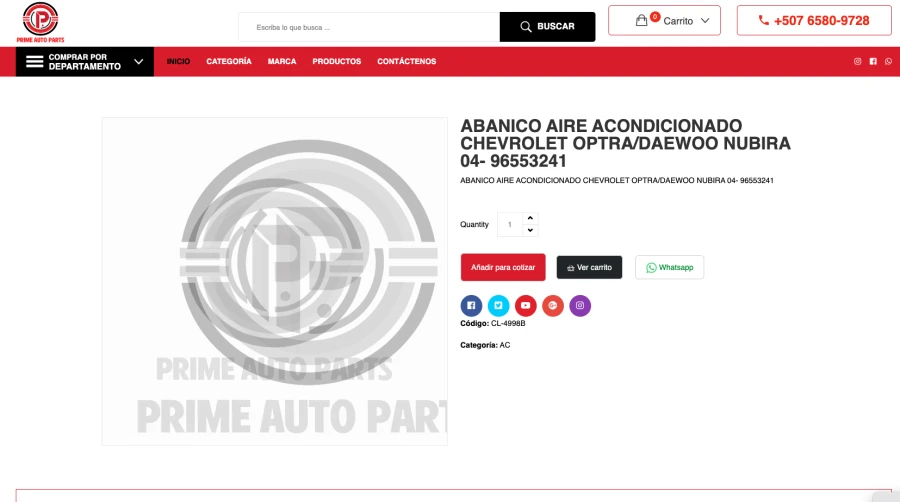Click the Ver carrito button
The height and width of the screenshot is (502, 900).
(589, 267)
